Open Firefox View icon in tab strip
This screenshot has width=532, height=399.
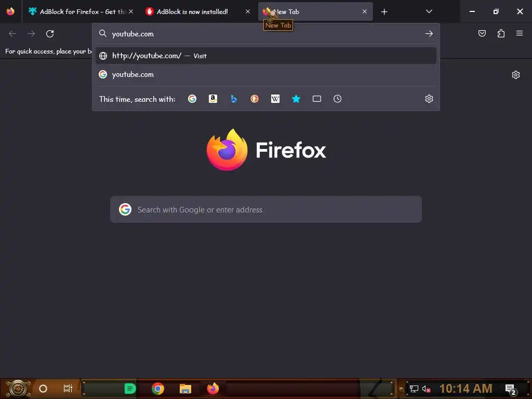(x=10, y=11)
